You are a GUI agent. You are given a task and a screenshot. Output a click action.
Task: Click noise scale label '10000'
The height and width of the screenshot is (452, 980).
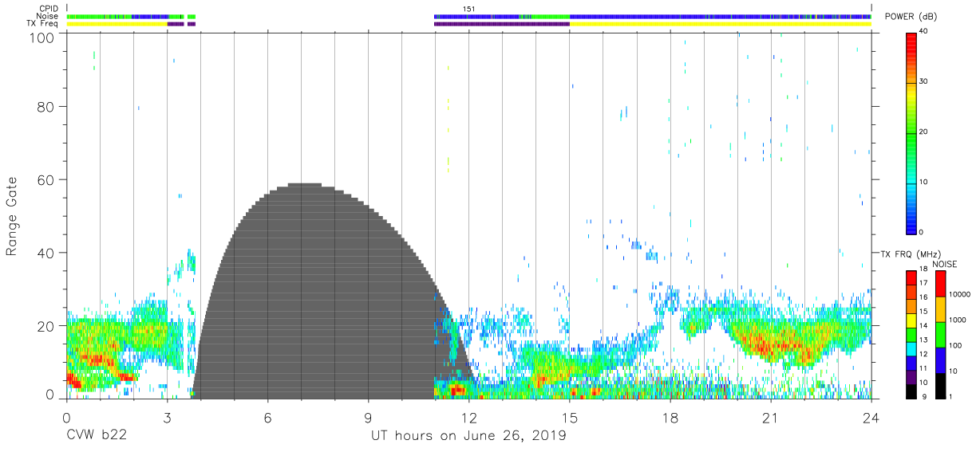(960, 294)
